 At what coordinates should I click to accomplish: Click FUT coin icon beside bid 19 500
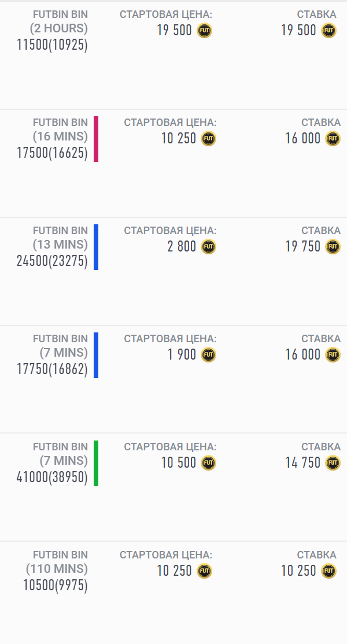329,31
